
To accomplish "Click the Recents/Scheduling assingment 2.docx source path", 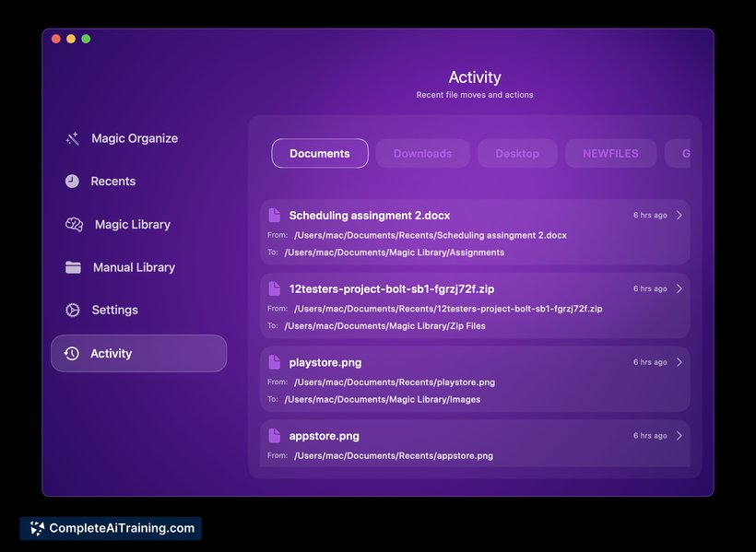I will (431, 235).
